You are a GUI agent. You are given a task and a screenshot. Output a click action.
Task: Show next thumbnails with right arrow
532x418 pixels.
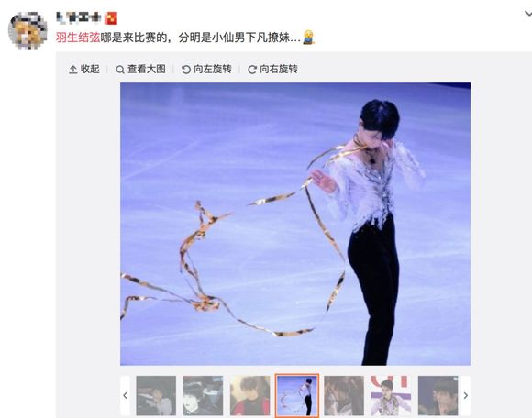(466, 395)
